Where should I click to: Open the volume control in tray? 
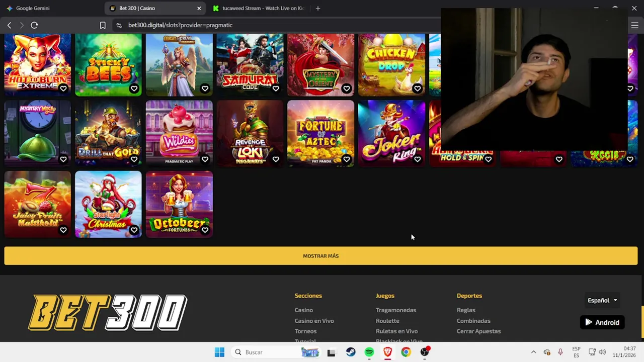tap(602, 352)
